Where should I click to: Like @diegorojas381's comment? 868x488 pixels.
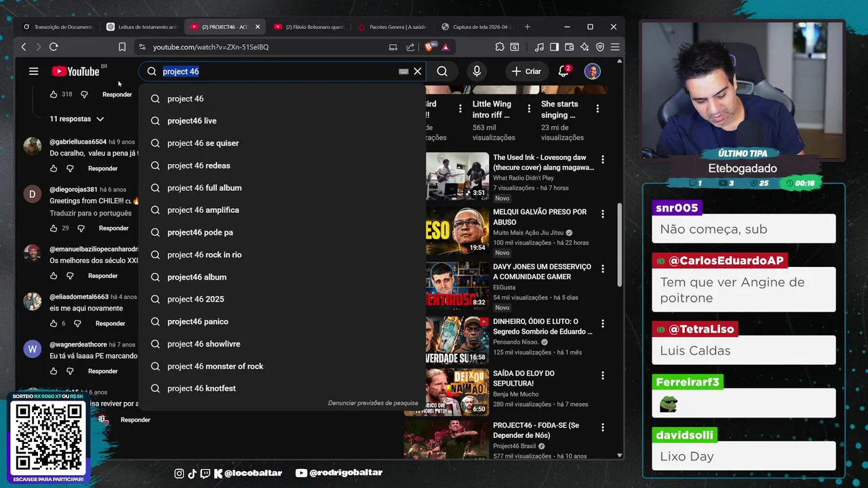[x=54, y=228]
